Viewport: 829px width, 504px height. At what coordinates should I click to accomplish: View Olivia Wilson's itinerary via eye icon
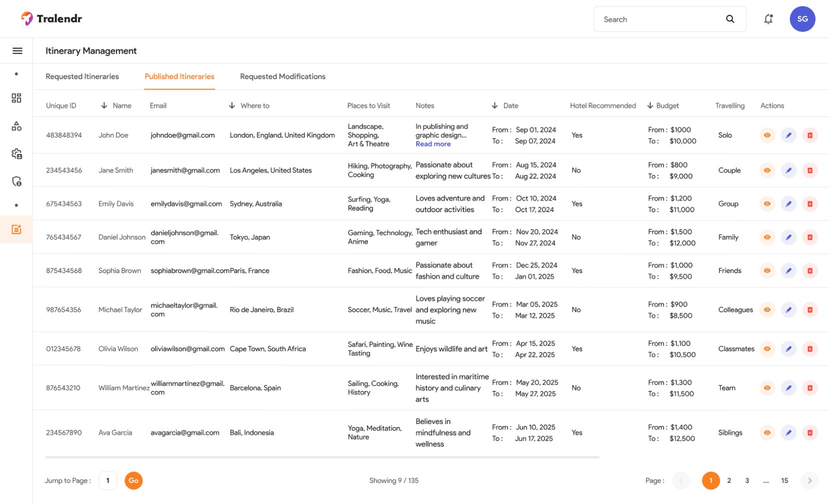point(767,349)
